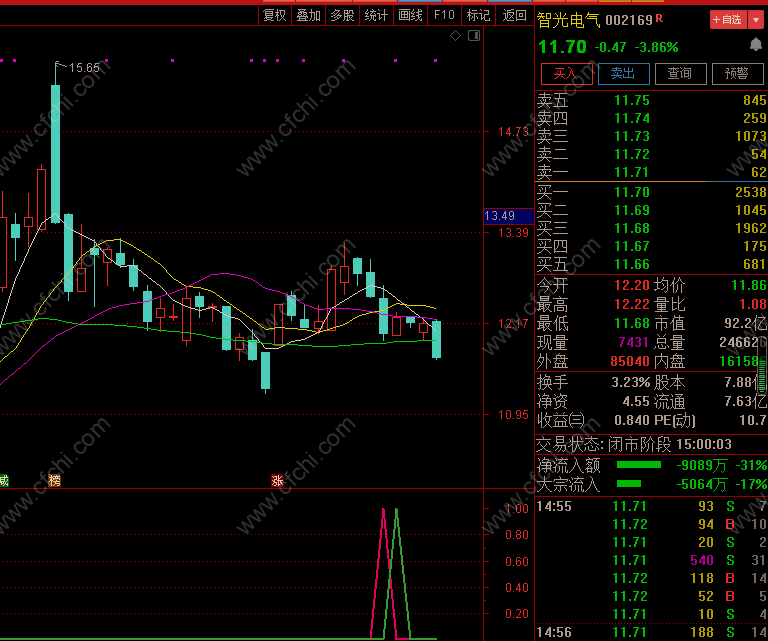The image size is (768, 641).
Task: Click the blue 卖出 sell button
Action: click(x=624, y=74)
